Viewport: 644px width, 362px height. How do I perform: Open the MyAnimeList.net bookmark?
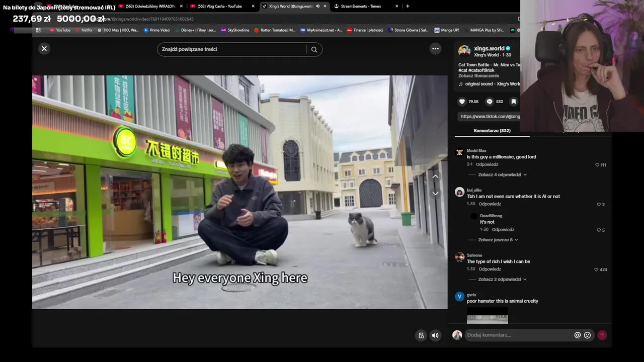pos(321,30)
